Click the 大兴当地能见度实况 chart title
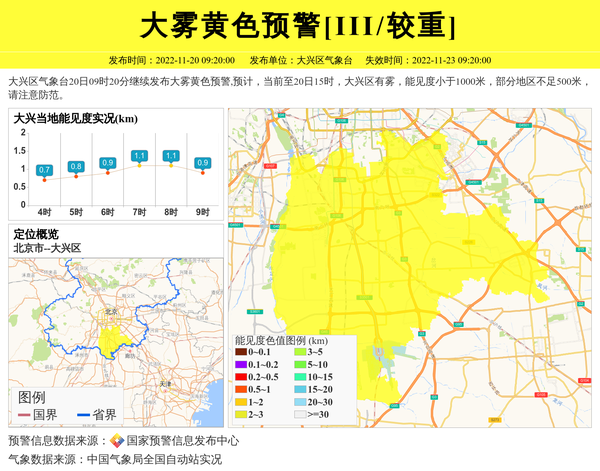Image resolution: width=600 pixels, height=471 pixels. pos(76,119)
